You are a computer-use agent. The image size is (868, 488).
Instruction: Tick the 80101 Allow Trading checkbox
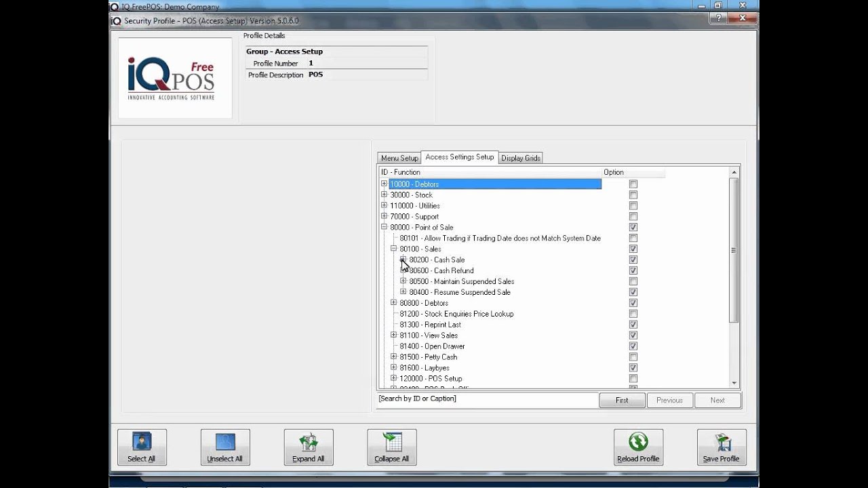coord(633,239)
